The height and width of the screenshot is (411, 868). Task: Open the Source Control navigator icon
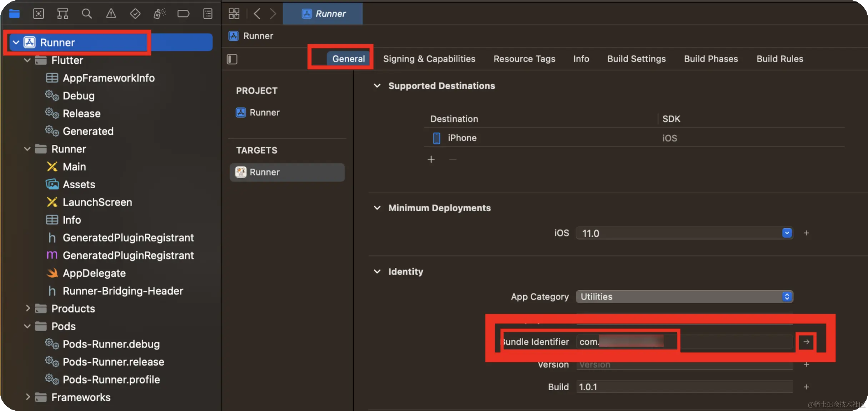[x=38, y=14]
